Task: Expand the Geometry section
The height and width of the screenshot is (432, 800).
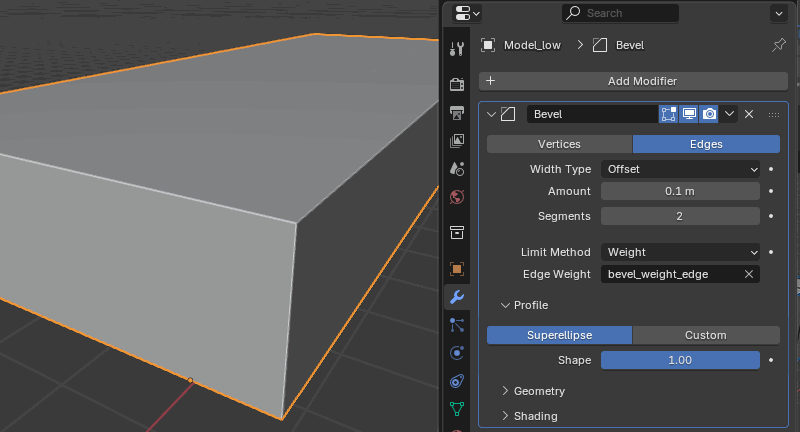Action: [505, 391]
